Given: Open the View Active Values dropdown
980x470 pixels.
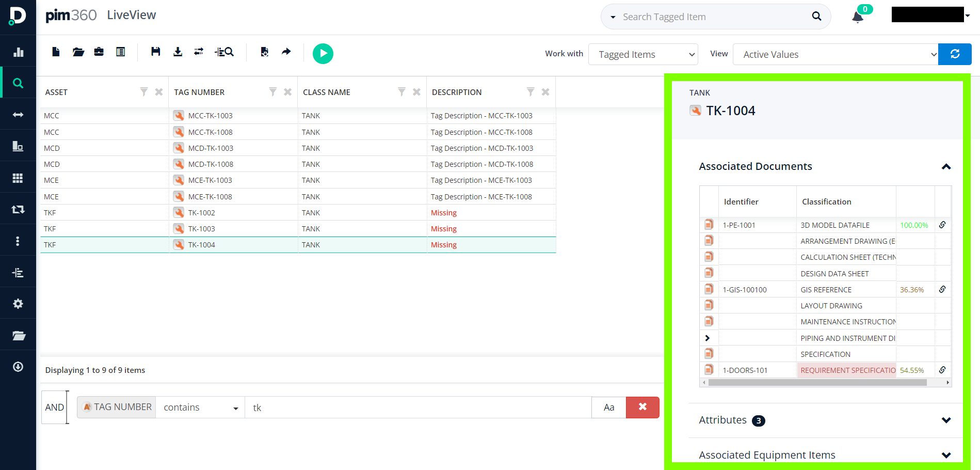Looking at the screenshot, I should tap(836, 54).
